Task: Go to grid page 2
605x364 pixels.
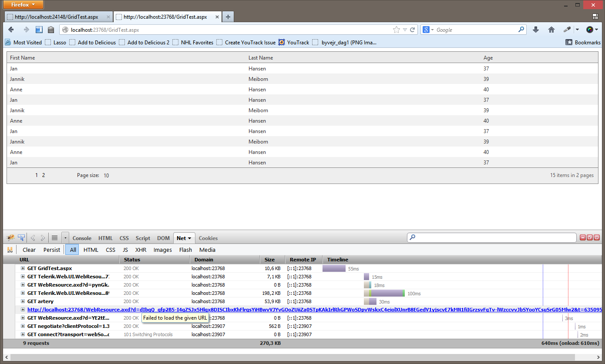Action: point(44,175)
